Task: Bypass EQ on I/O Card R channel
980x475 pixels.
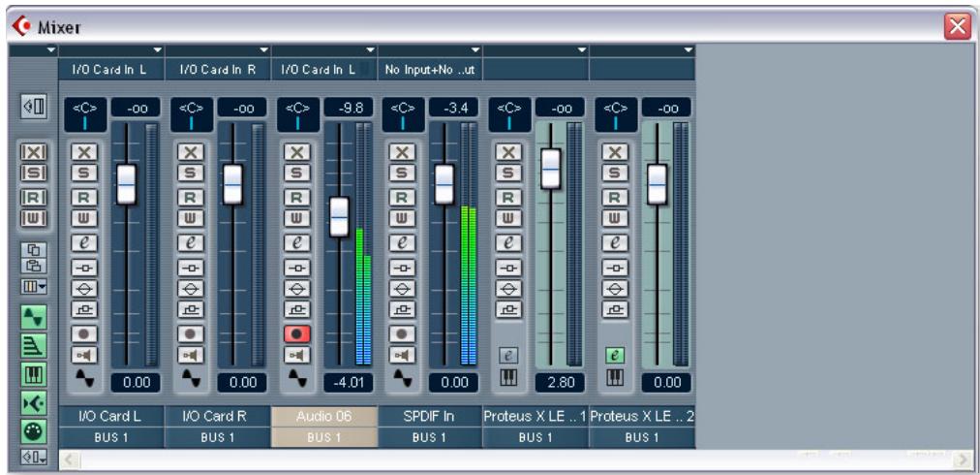Action: coord(190,288)
